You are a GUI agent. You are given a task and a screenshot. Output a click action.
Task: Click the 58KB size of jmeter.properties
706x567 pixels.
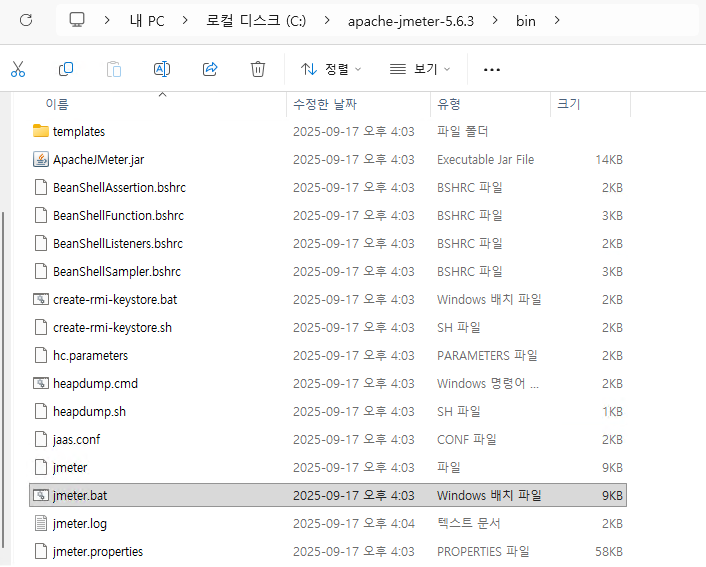(x=609, y=551)
